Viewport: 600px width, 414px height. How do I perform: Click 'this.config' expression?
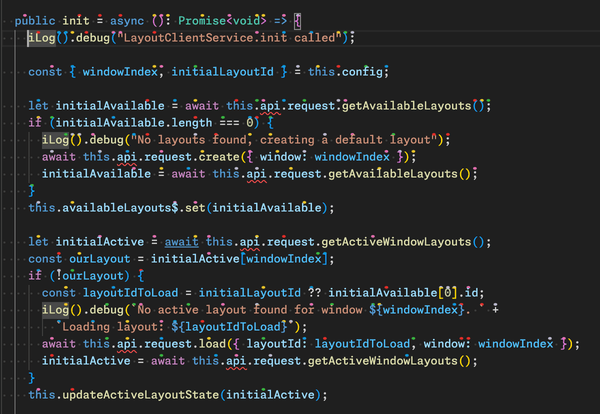coord(346,72)
